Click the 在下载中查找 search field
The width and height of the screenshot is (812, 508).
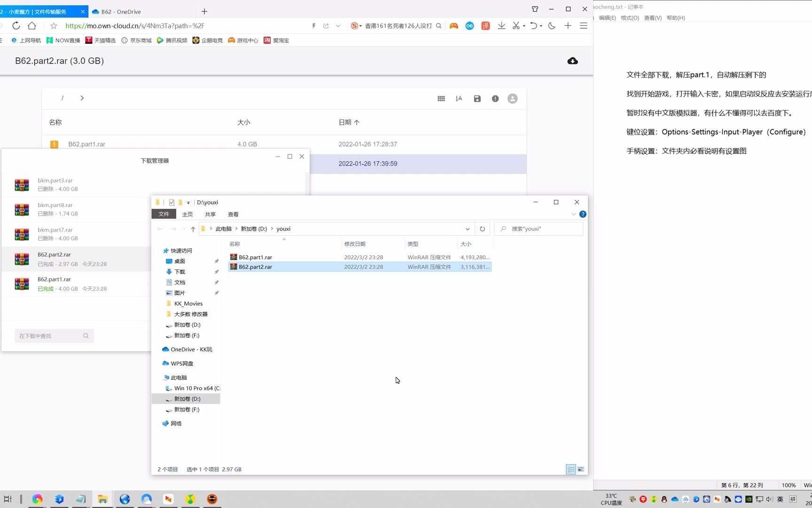point(54,336)
